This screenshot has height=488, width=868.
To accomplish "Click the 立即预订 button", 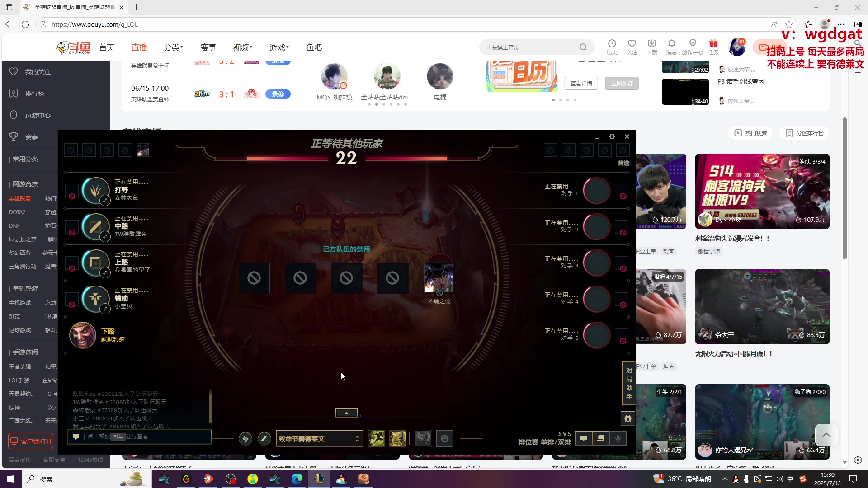I will click(622, 84).
